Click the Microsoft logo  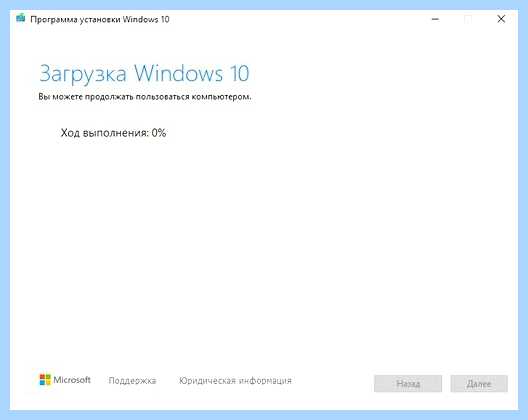coord(65,380)
